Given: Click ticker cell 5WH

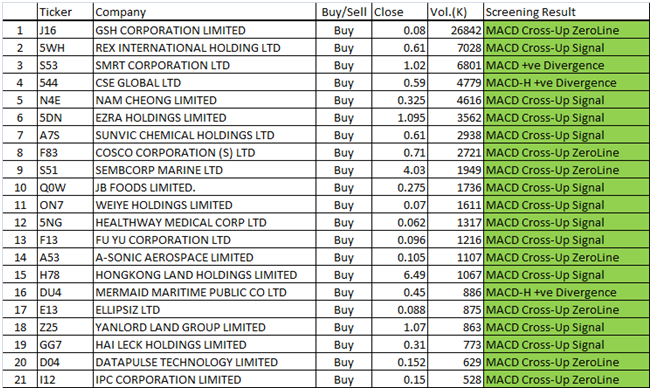Looking at the screenshot, I should click(x=65, y=48).
